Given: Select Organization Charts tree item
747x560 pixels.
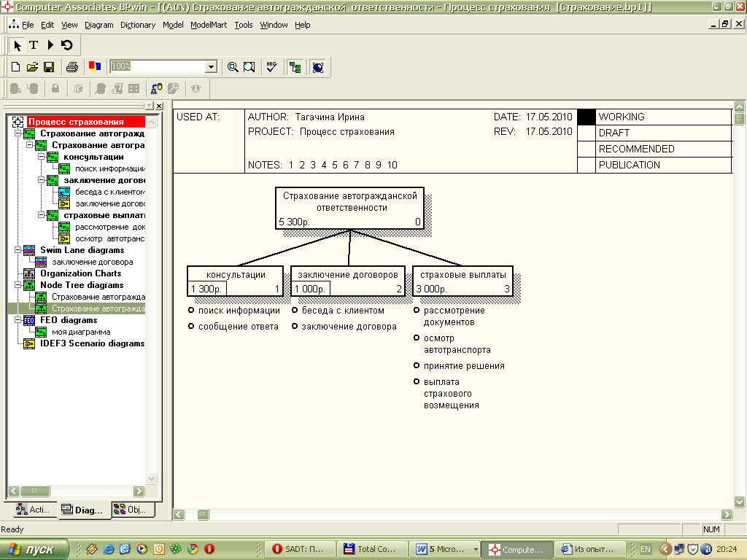Looking at the screenshot, I should [80, 273].
